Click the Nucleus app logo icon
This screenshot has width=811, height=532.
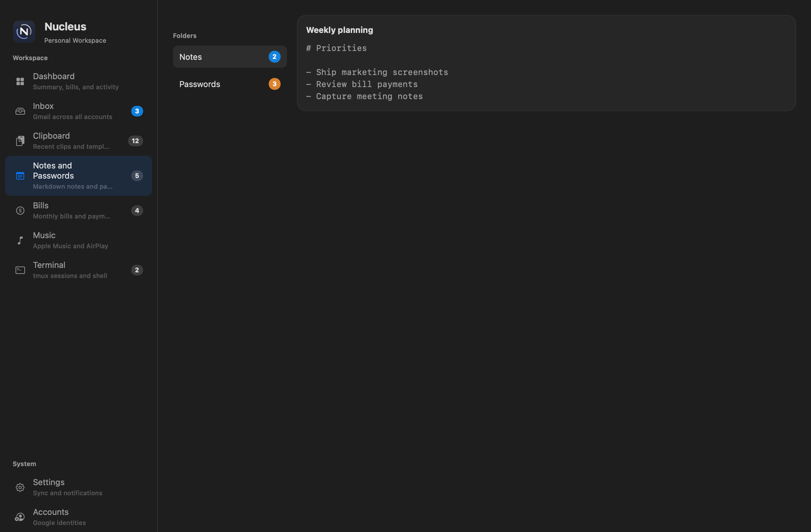pos(24,32)
